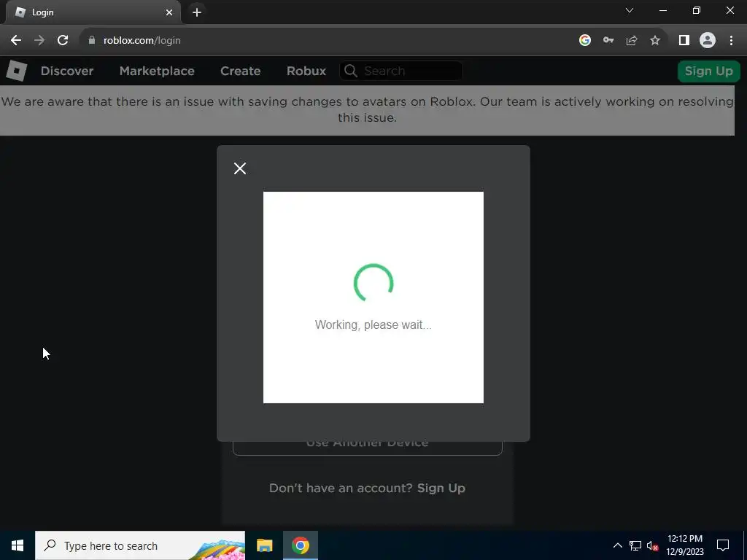Open a new browser tab

coord(197,12)
